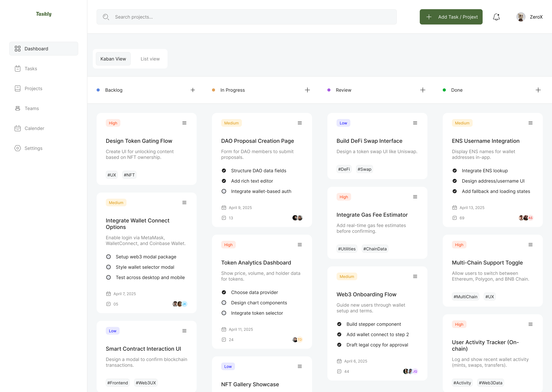
Task: Uncheck Choose data provider subtask
Action: tap(224, 292)
